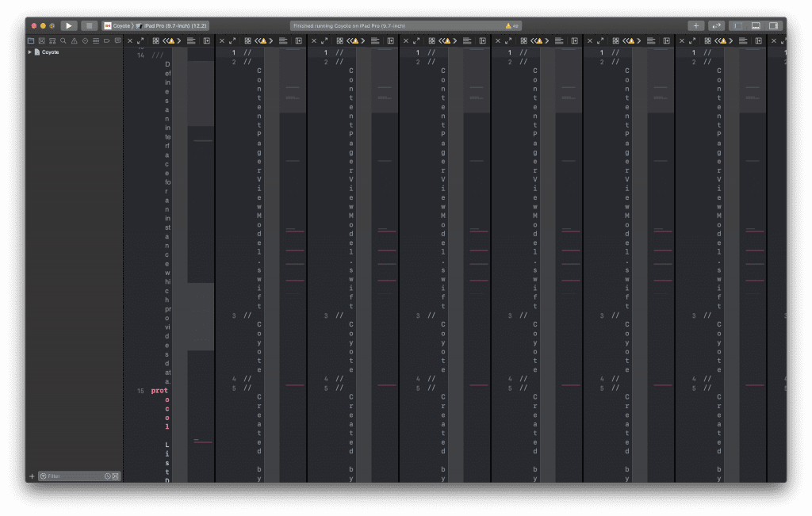This screenshot has height=516, width=812.
Task: Open related items grid in fifth editor pane
Action: pyautogui.click(x=523, y=41)
